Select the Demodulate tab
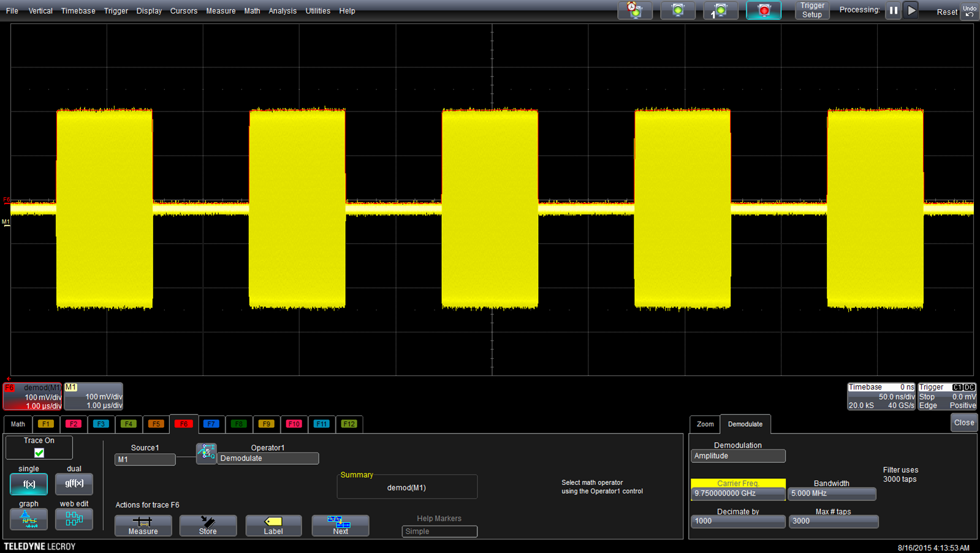 click(745, 424)
